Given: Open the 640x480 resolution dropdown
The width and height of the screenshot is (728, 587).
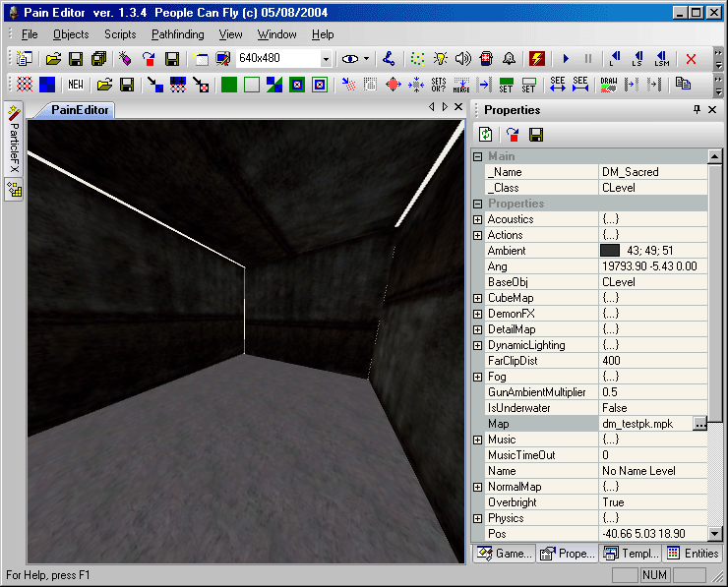Looking at the screenshot, I should point(326,59).
